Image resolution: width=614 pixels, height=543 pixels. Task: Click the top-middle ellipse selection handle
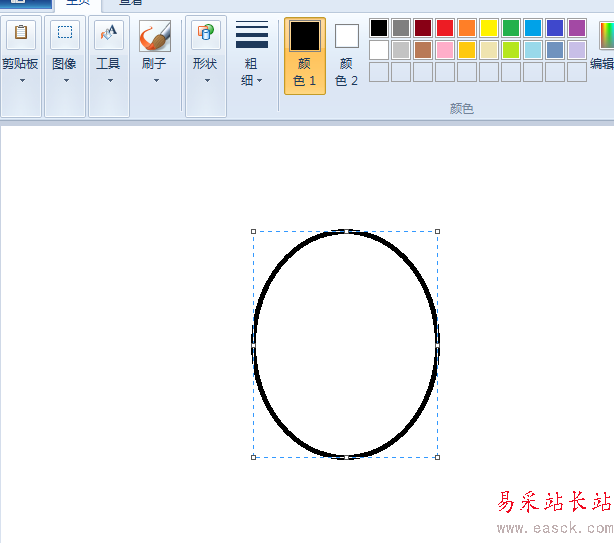(346, 231)
